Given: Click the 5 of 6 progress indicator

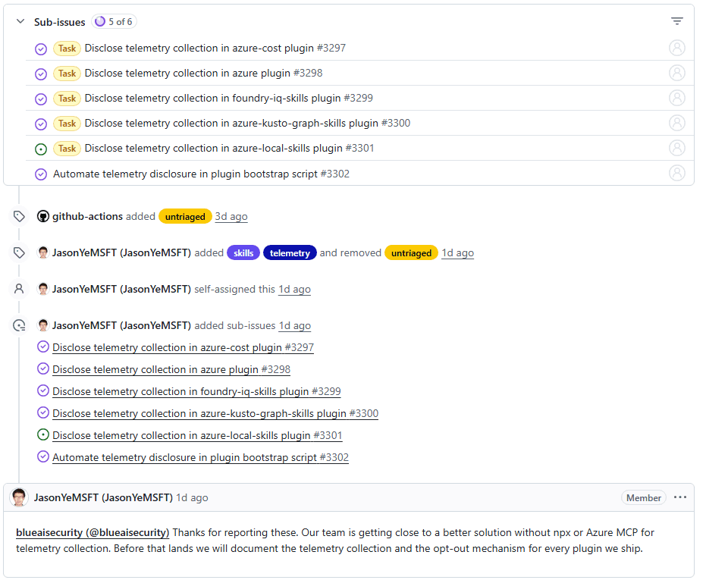Looking at the screenshot, I should tap(115, 22).
